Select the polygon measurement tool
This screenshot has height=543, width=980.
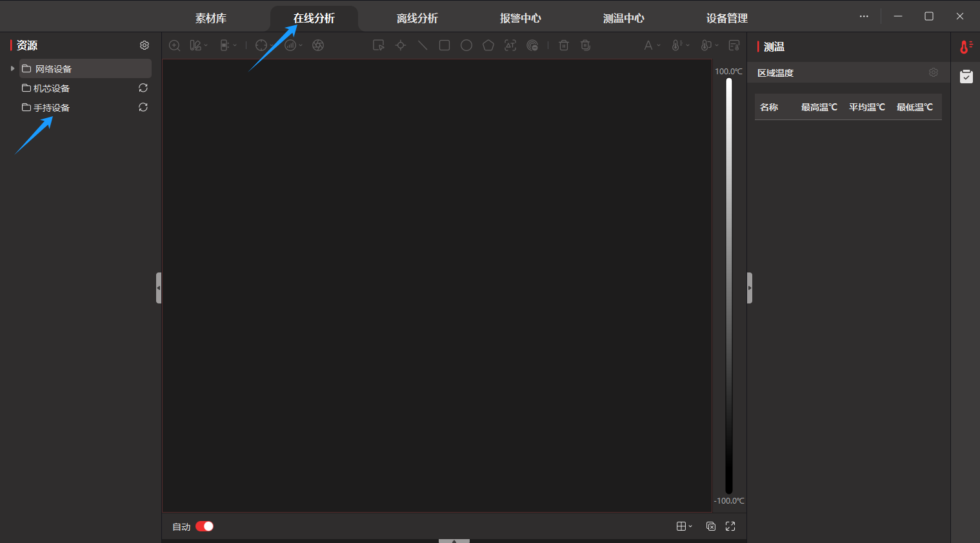point(488,45)
